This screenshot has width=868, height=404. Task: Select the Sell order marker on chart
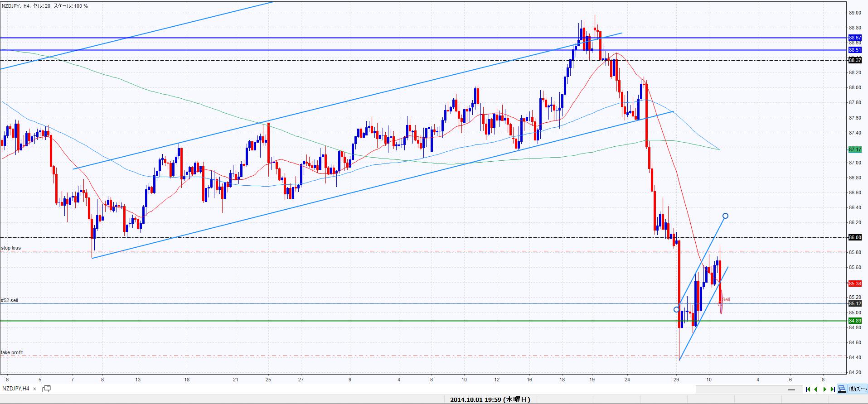(726, 299)
